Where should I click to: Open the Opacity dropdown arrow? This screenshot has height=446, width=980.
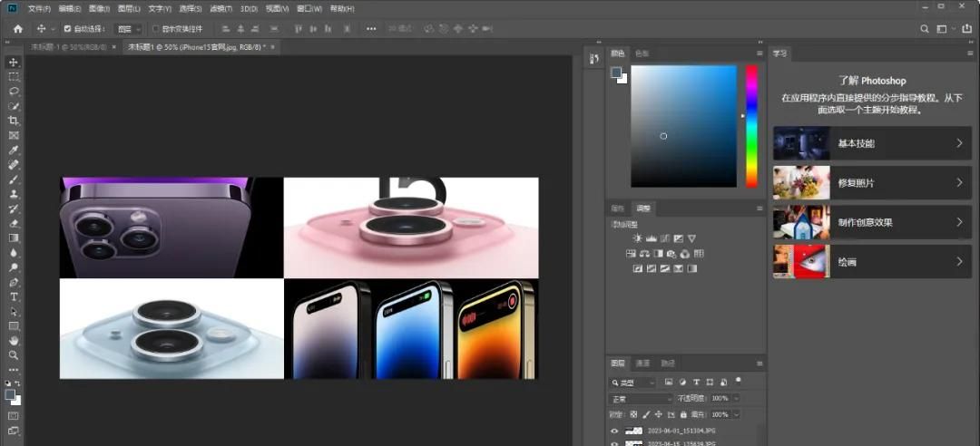[736, 398]
